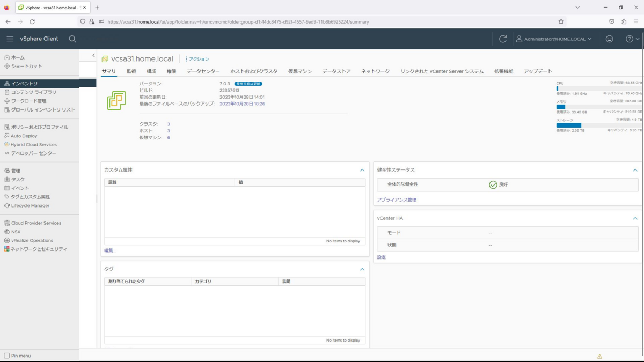
Task: Switch to the ホストおよびクラスタ tab
Action: [x=254, y=71]
